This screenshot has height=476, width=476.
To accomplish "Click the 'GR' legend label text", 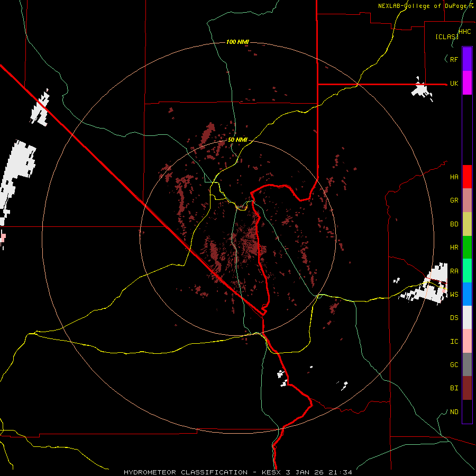I will (x=454, y=200).
